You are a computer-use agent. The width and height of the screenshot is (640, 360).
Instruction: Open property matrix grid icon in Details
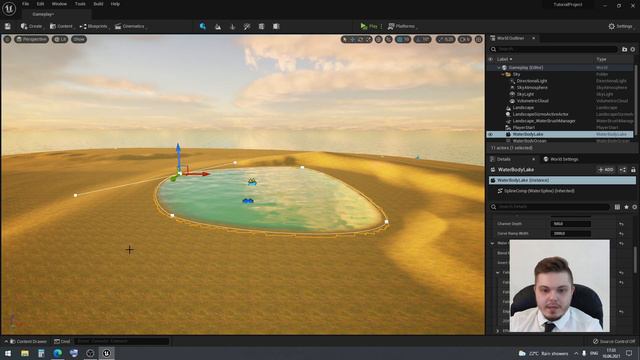tap(617, 207)
